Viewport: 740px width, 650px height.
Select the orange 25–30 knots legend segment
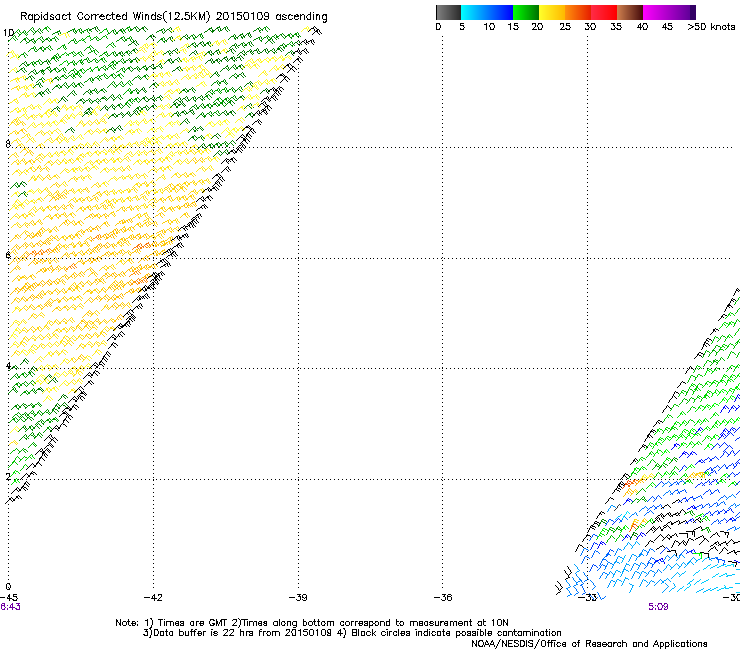pyautogui.click(x=578, y=12)
